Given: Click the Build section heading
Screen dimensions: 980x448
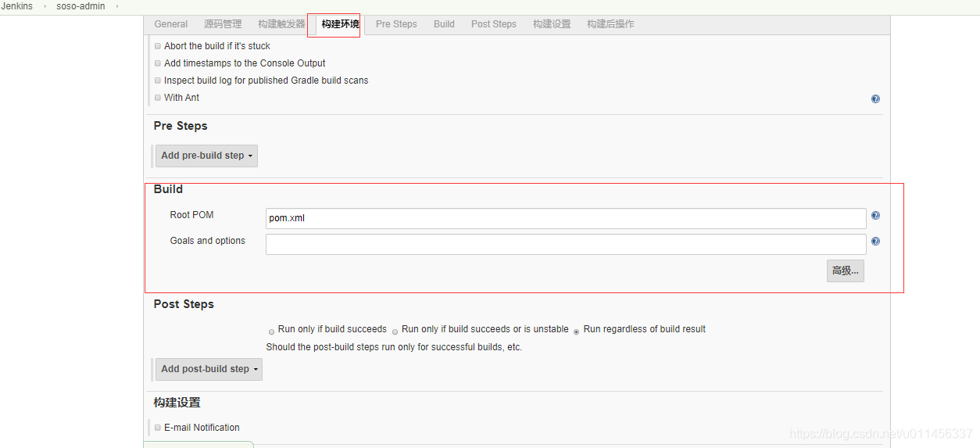Looking at the screenshot, I should (168, 189).
